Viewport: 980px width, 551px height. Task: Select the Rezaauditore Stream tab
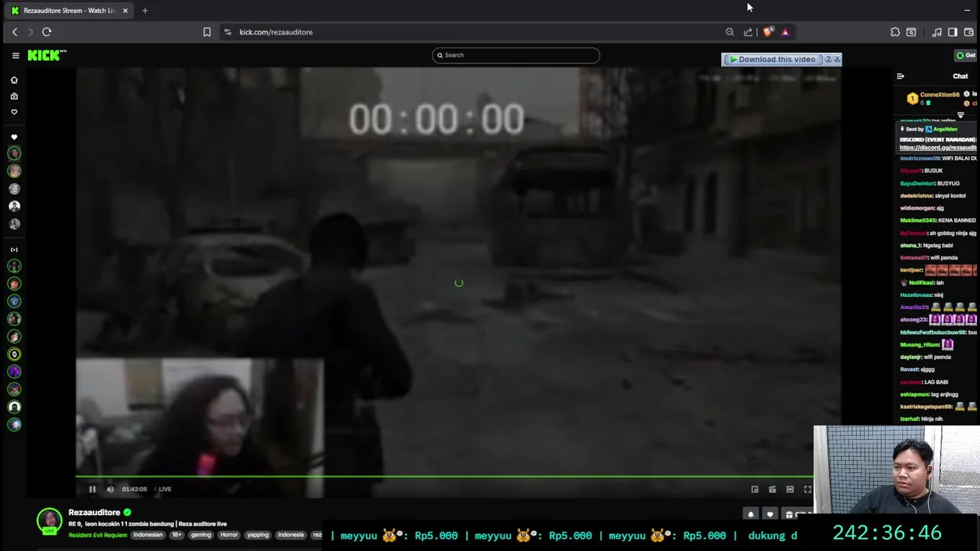[x=69, y=11]
